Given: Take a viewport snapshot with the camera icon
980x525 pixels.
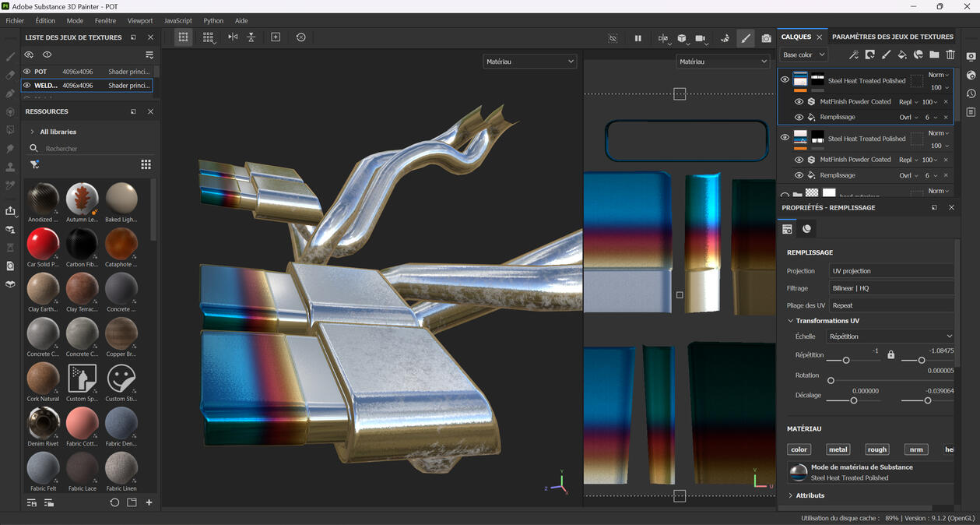Looking at the screenshot, I should (766, 37).
